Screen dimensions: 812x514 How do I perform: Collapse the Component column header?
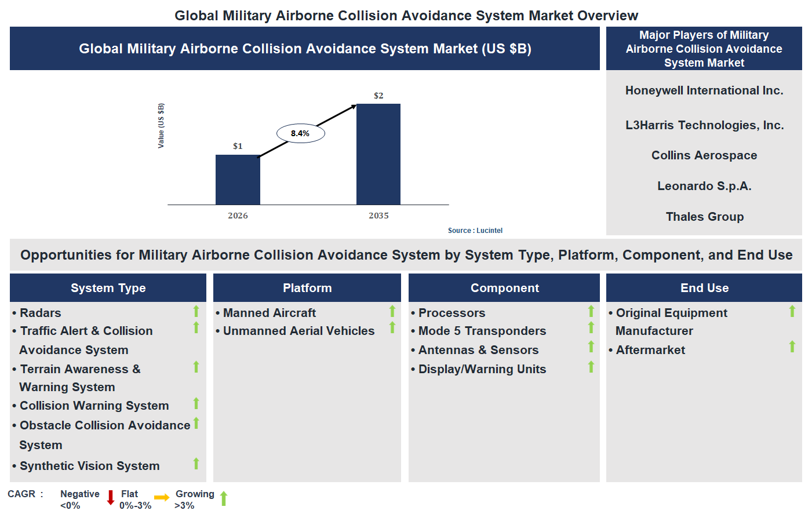pyautogui.click(x=504, y=287)
